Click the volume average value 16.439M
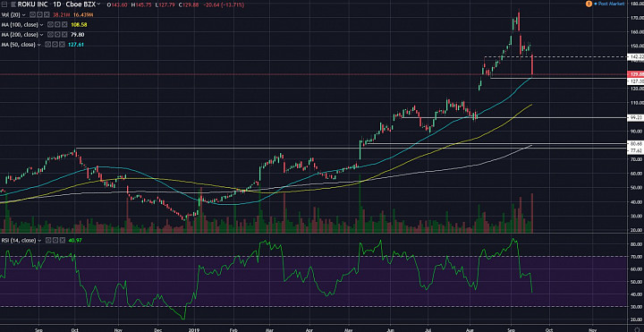This screenshot has height=332, width=644. point(83,14)
